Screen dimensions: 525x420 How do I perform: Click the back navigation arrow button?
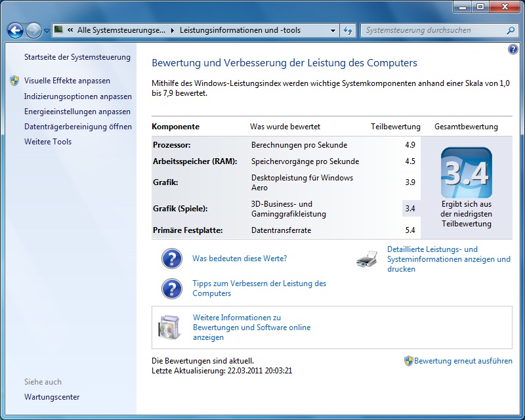[x=16, y=30]
